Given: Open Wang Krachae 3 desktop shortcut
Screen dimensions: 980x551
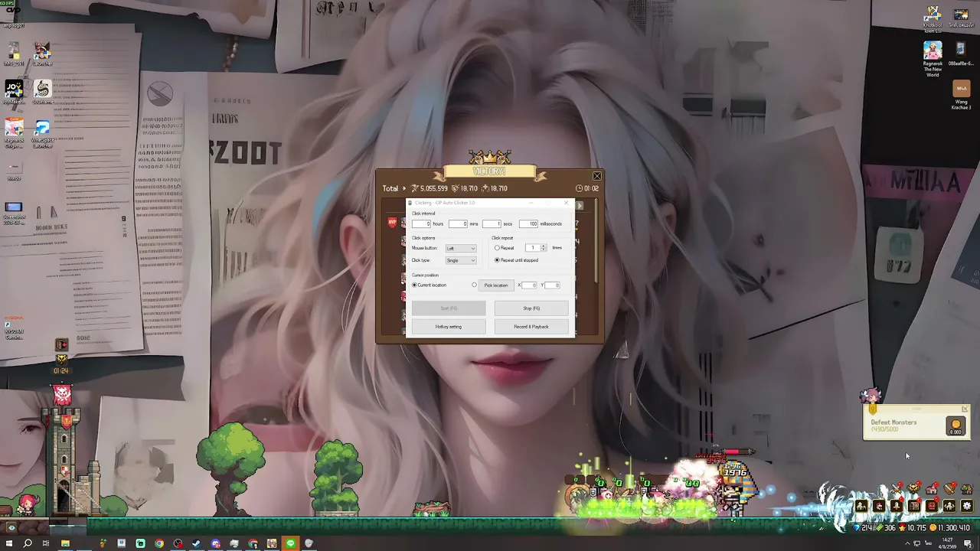Looking at the screenshot, I should (x=961, y=96).
